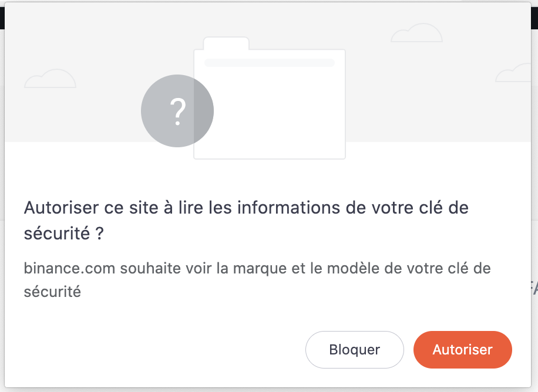
Task: Click the word 'sécurité ?' in the heading
Action: click(x=63, y=234)
